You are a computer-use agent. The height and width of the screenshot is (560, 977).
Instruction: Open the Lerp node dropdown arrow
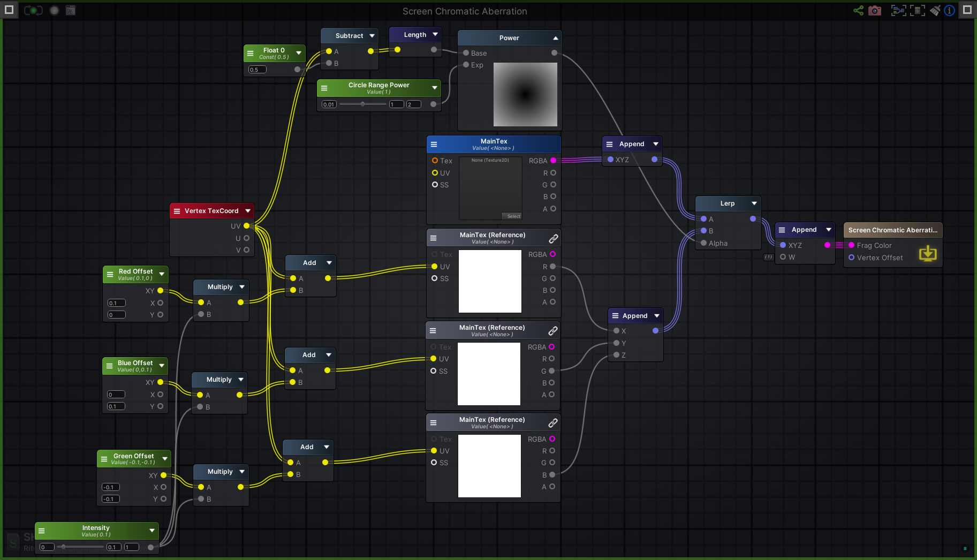[754, 203]
